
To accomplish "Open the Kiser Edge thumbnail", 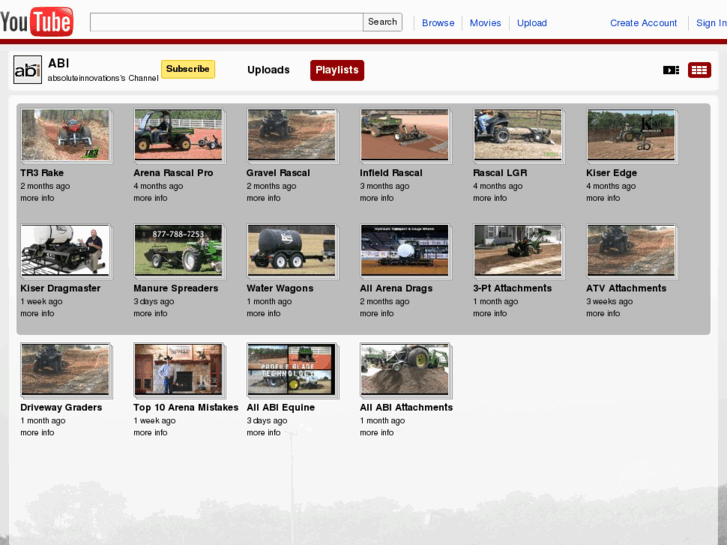I will coord(631,135).
